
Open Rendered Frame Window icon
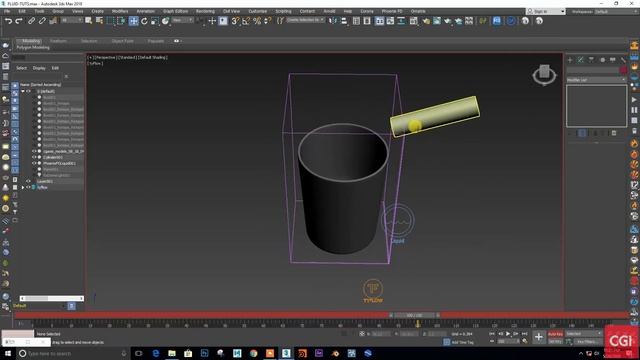tap(437, 21)
